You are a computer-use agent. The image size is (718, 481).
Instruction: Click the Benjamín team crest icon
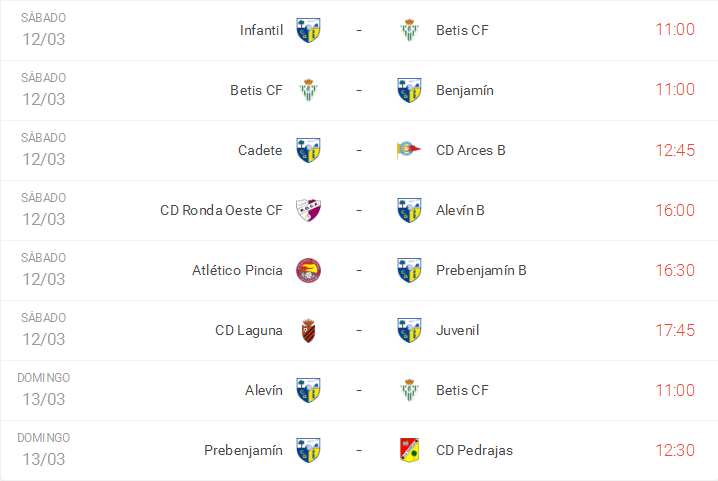tap(408, 90)
